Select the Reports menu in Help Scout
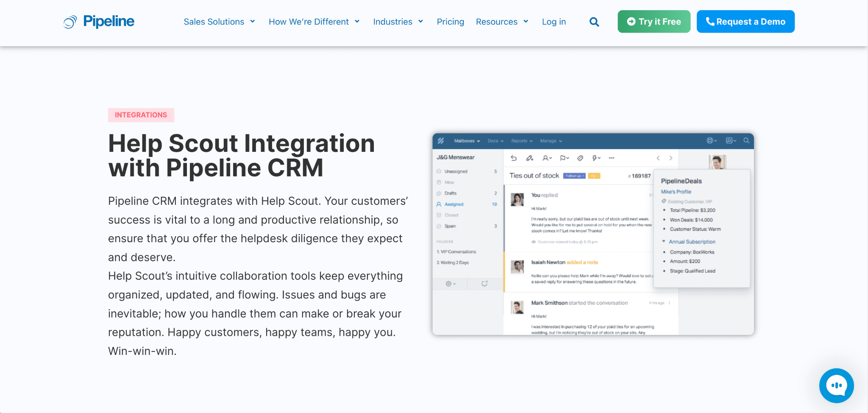The image size is (868, 413). point(520,141)
